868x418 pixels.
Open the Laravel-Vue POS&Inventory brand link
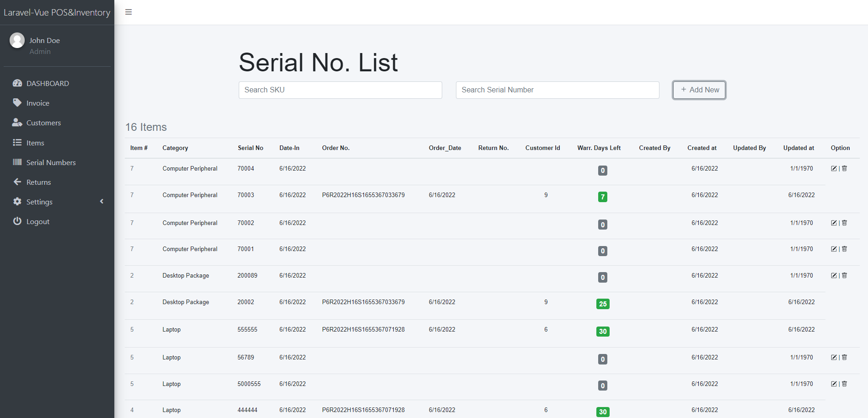click(57, 12)
